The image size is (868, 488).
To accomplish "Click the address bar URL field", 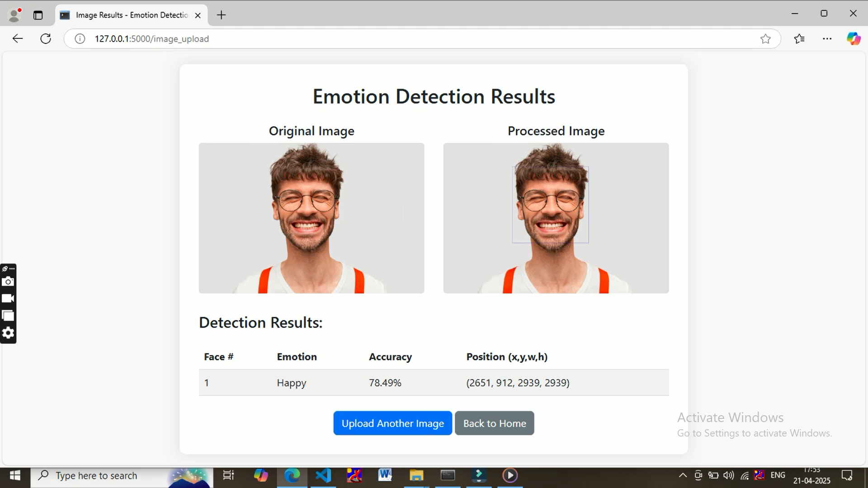I will pyautogui.click(x=407, y=39).
